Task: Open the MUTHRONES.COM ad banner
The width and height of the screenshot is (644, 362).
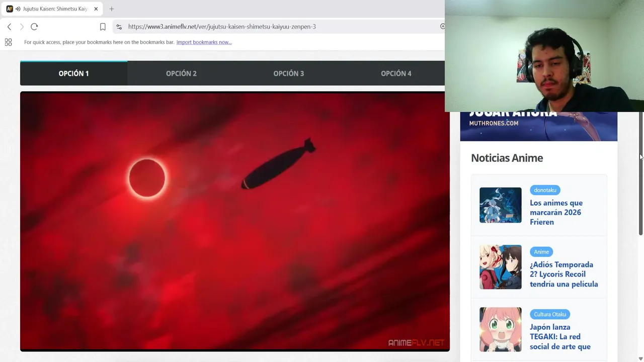Action: tap(538, 126)
